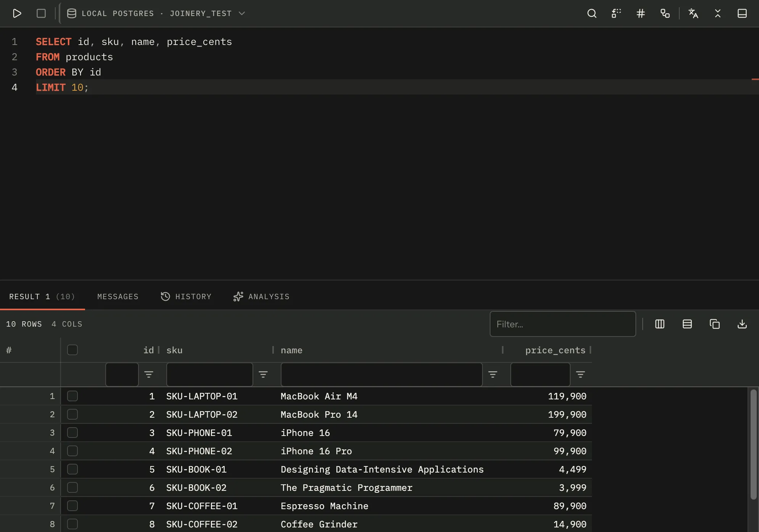Open the id column filter options icon

click(x=149, y=374)
